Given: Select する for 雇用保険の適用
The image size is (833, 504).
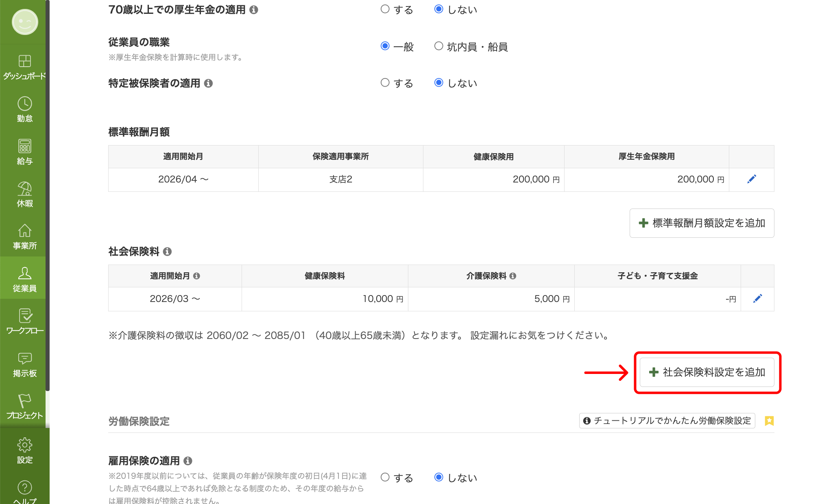Looking at the screenshot, I should (x=385, y=477).
